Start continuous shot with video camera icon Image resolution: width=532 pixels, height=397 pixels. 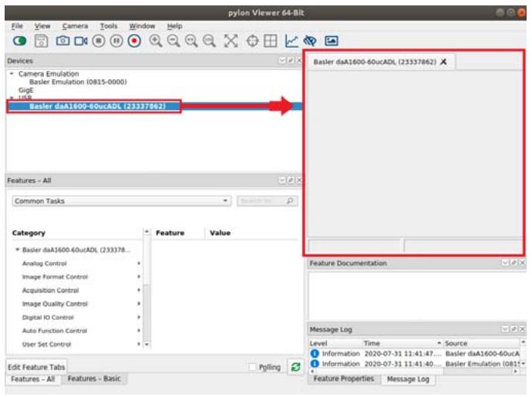tap(81, 41)
